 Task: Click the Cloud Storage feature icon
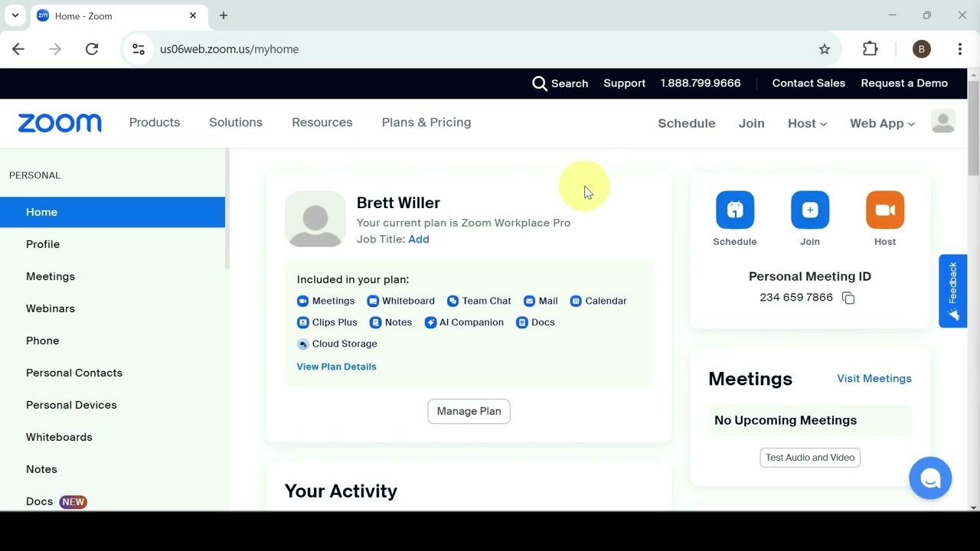coord(302,344)
